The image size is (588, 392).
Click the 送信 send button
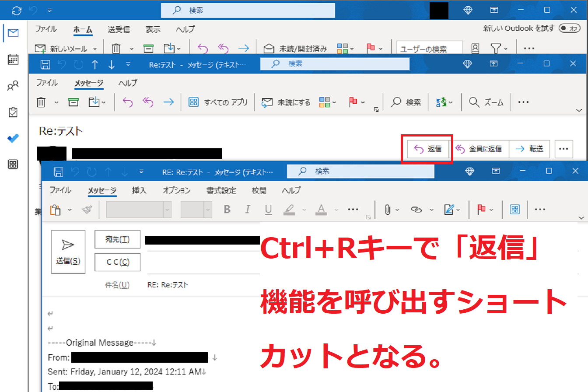point(68,252)
